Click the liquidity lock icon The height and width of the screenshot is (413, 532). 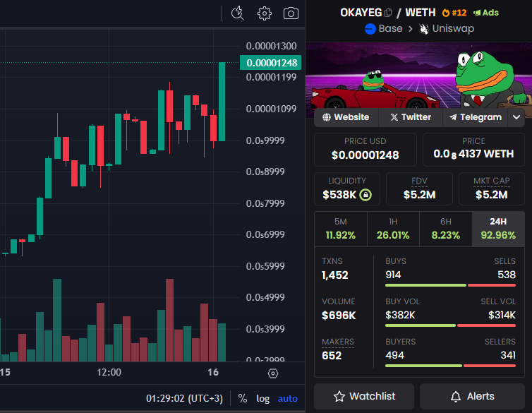pos(365,195)
